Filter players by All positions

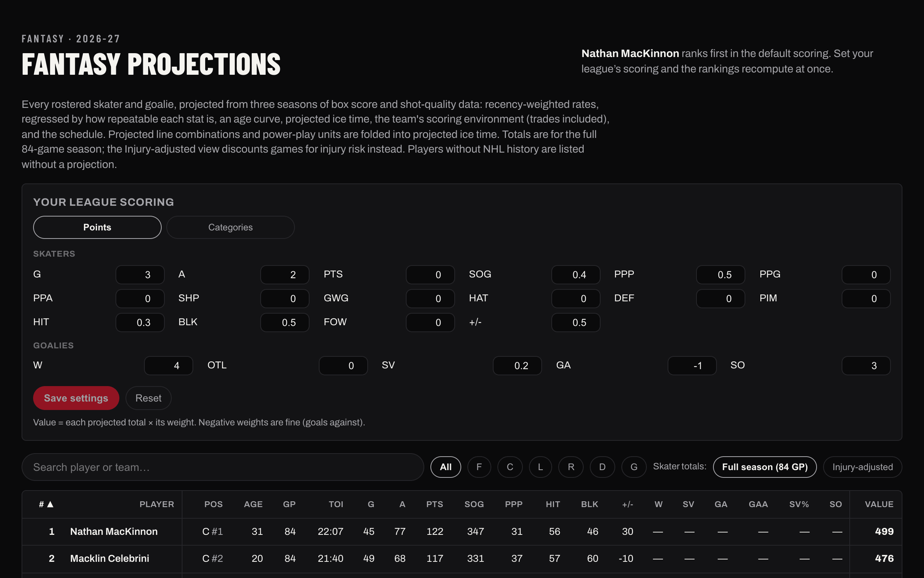point(445,467)
